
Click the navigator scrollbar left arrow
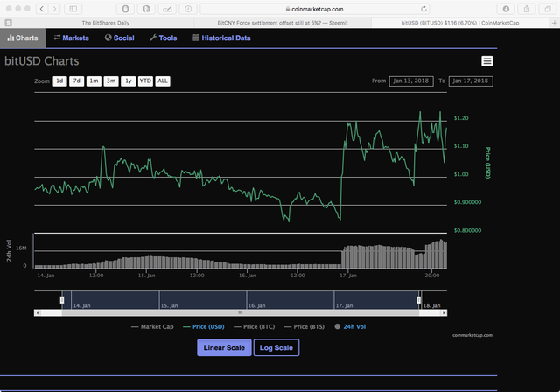pos(38,313)
